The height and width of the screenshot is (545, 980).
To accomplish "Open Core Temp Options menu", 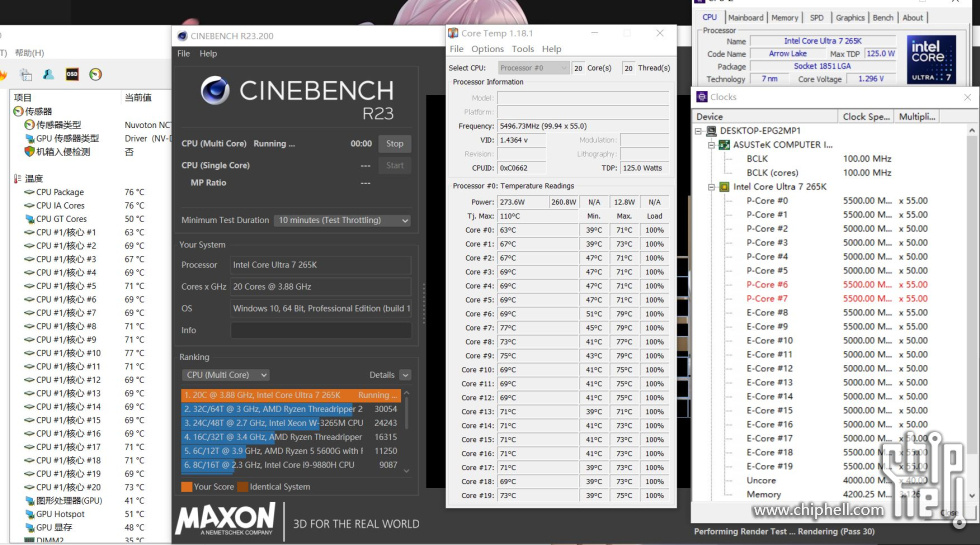I will coord(488,49).
